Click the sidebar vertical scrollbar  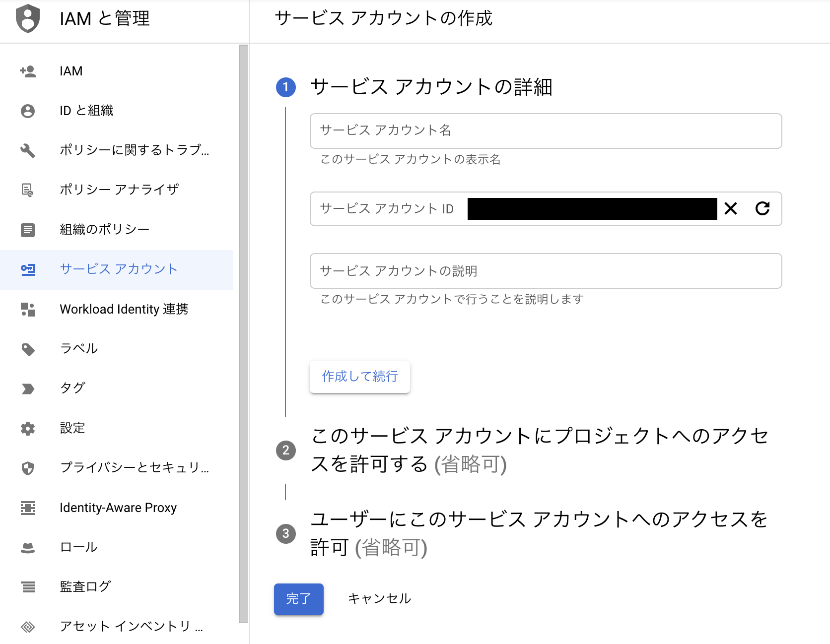(244, 333)
